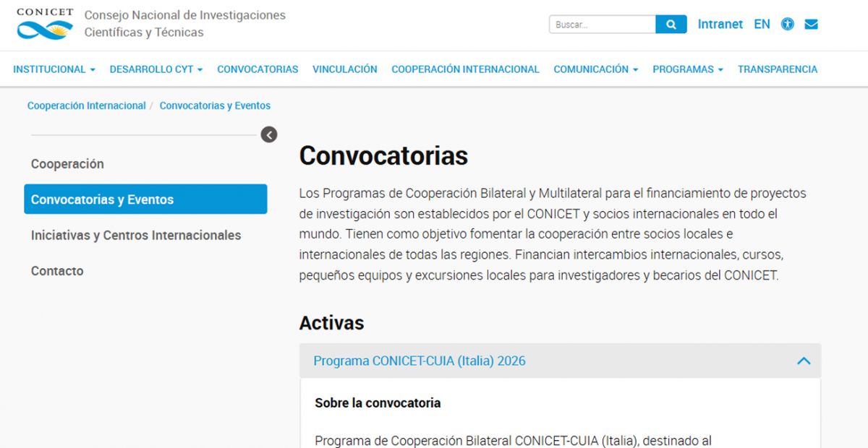Focus the Buscar search field

(603, 25)
